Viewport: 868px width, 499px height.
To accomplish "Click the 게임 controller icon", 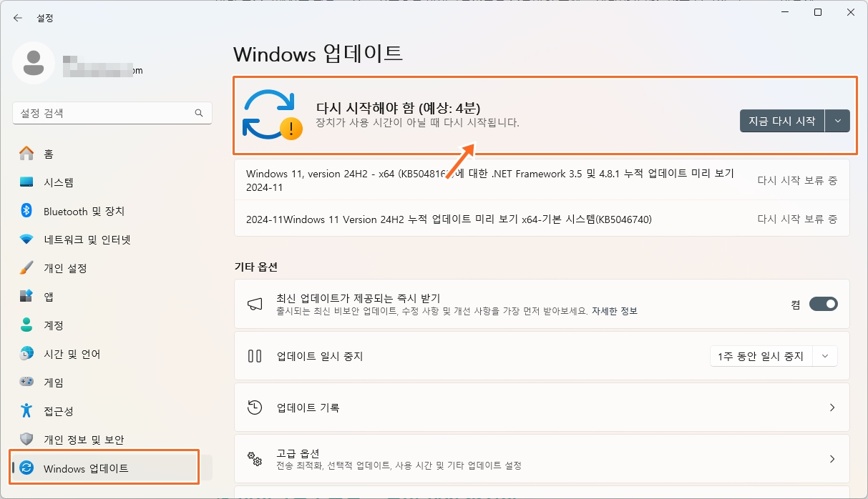I will point(26,382).
